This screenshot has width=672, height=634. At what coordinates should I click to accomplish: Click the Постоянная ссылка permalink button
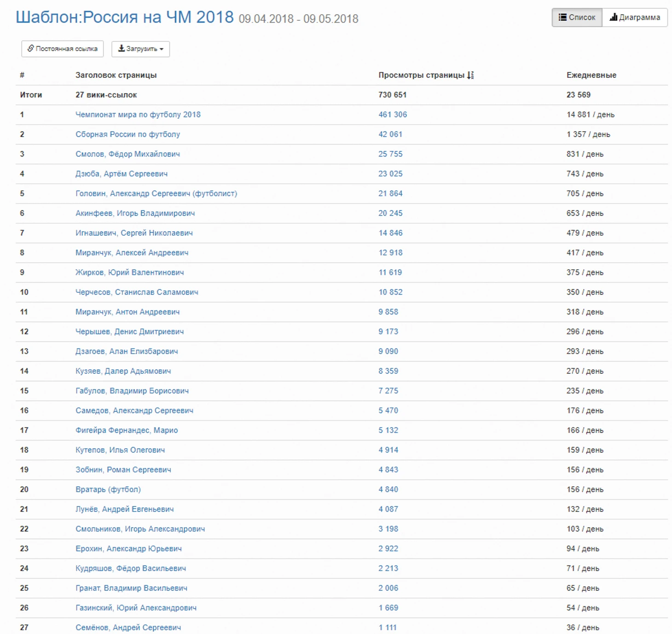point(63,49)
